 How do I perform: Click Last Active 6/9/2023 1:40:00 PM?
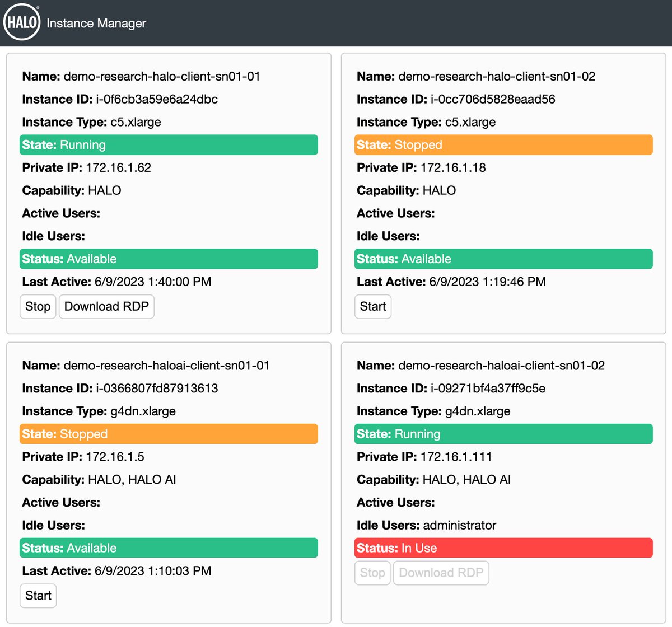point(116,282)
